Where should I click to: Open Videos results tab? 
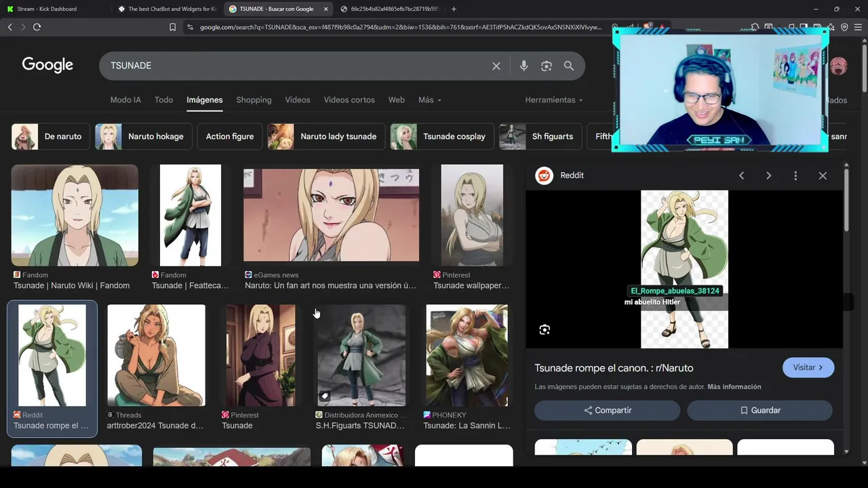pyautogui.click(x=297, y=100)
